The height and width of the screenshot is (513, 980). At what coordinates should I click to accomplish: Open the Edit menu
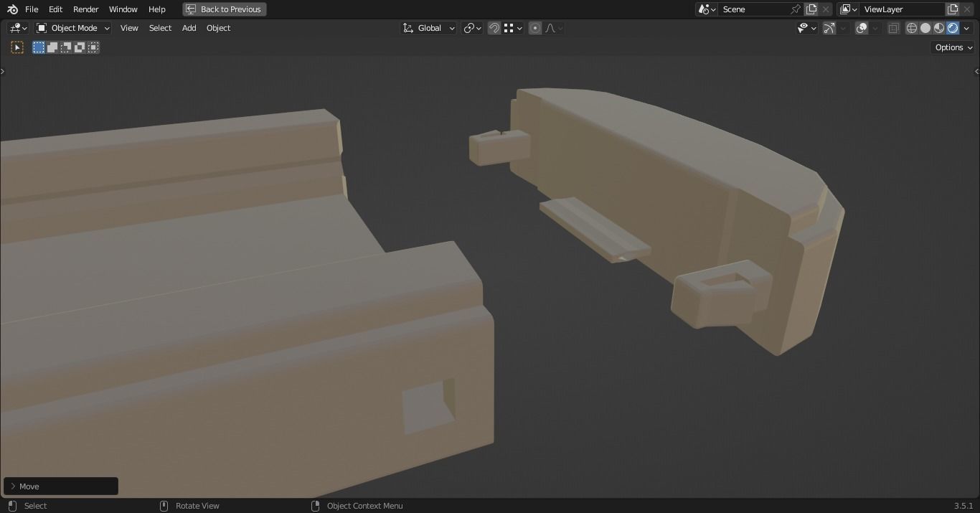coord(55,9)
